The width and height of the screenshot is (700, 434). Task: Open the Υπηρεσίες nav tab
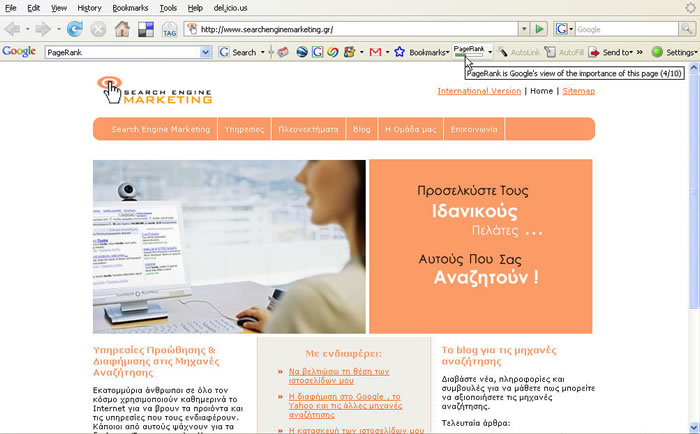coord(244,129)
